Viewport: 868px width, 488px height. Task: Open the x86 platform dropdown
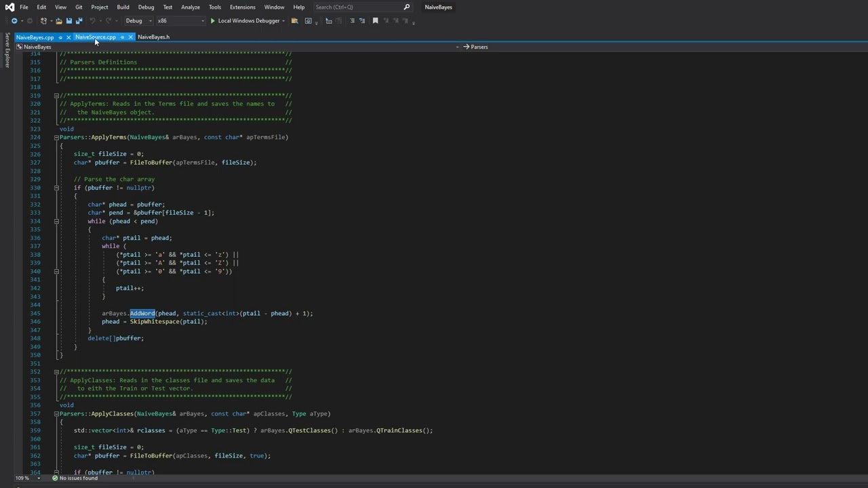(x=180, y=20)
